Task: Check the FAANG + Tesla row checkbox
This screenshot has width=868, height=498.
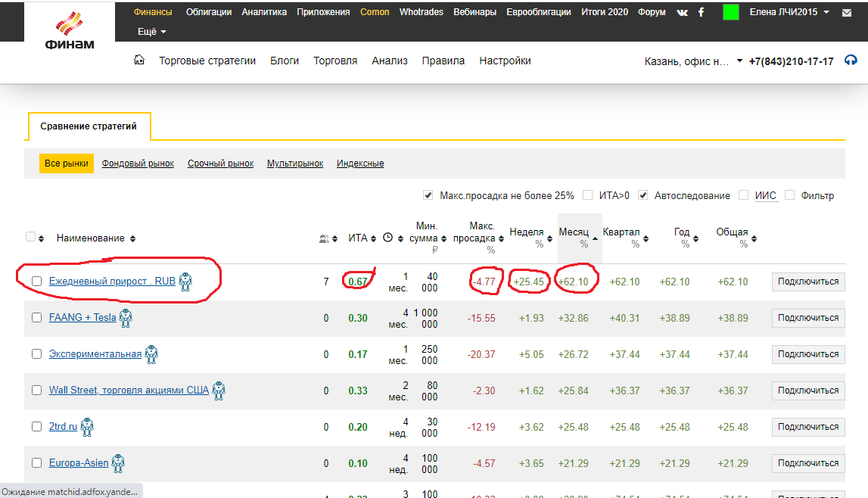Action: [x=36, y=318]
